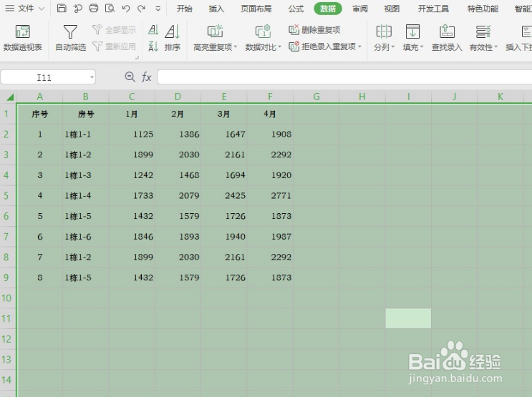This screenshot has width=532, height=397.
Task: Click the redo arrow icon
Action: pos(142,8)
